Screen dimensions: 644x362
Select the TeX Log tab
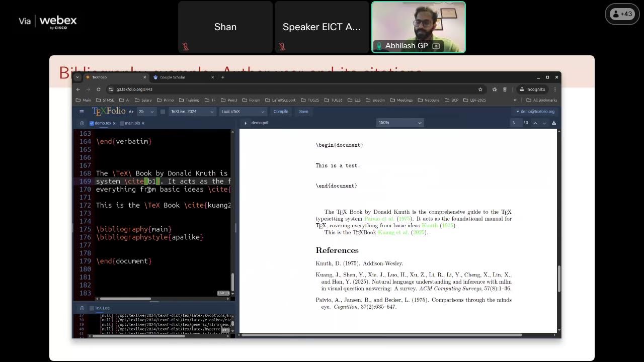102,308
